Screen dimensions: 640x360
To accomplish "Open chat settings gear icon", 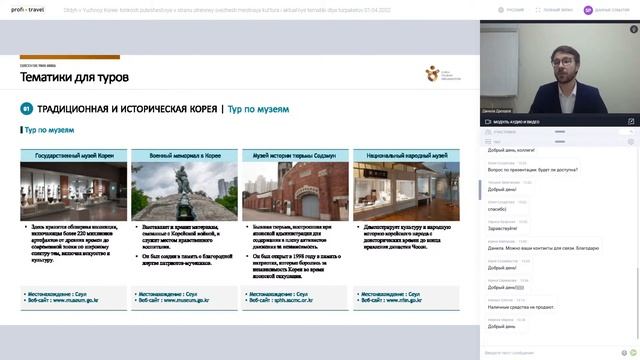I will [631, 142].
